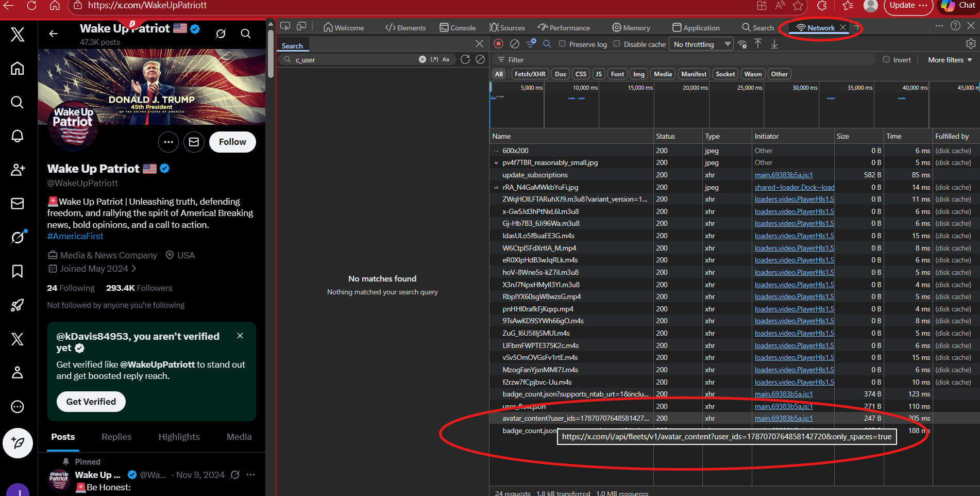Go back with profile back arrow
The width and height of the screenshot is (980, 496).
[54, 34]
